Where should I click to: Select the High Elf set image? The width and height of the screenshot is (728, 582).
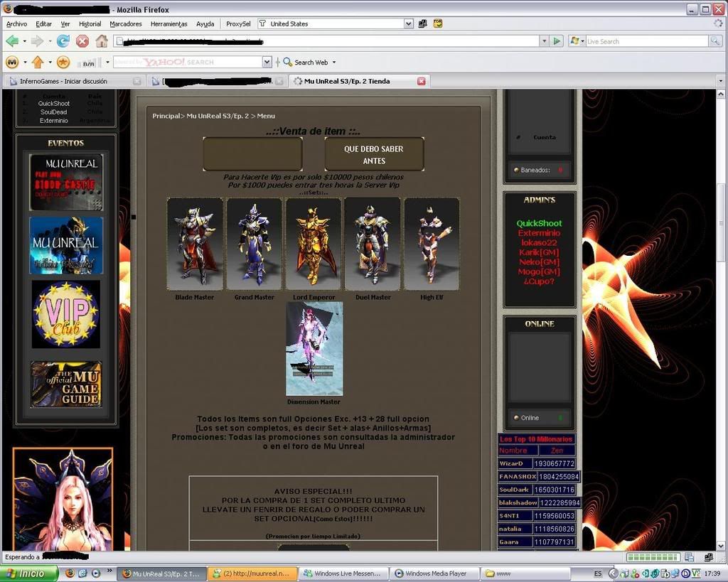[432, 244]
